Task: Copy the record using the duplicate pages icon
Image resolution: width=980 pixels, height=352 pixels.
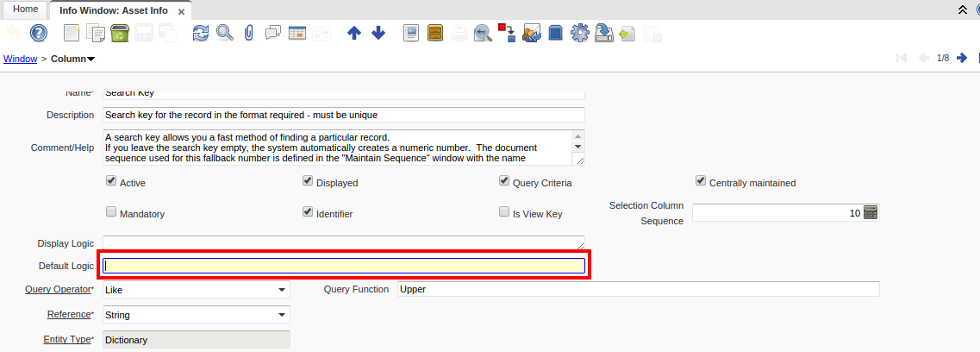Action: (x=96, y=33)
